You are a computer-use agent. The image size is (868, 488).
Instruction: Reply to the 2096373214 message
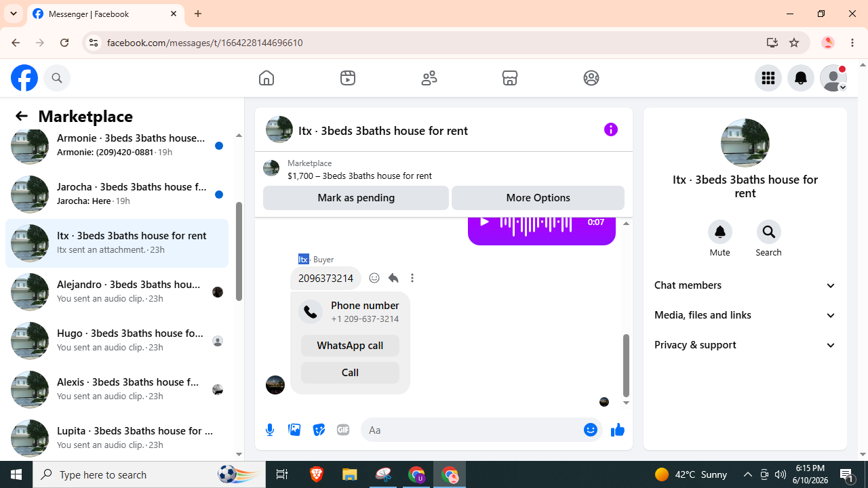click(x=393, y=278)
